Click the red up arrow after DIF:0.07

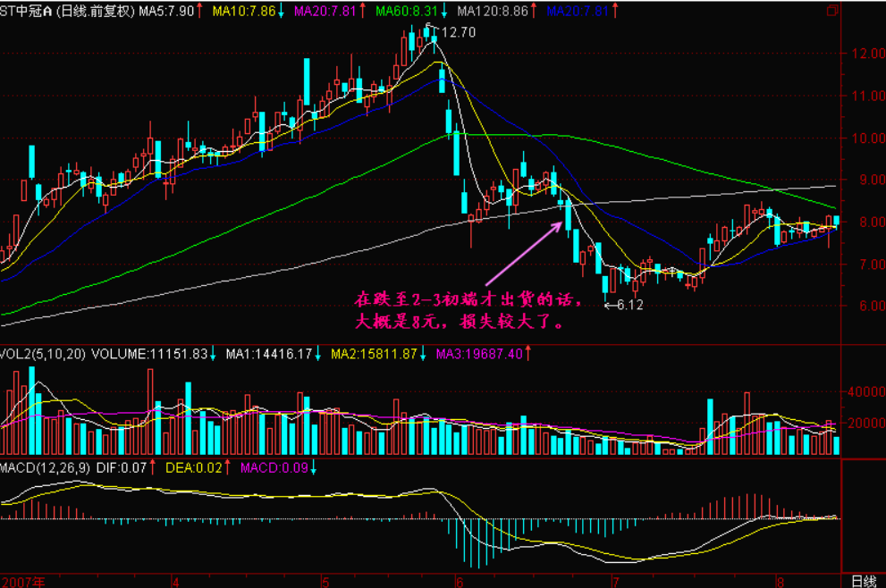pos(152,467)
